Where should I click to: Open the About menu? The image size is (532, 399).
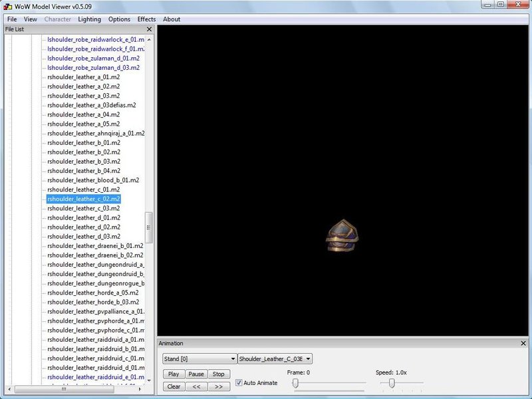tap(172, 19)
